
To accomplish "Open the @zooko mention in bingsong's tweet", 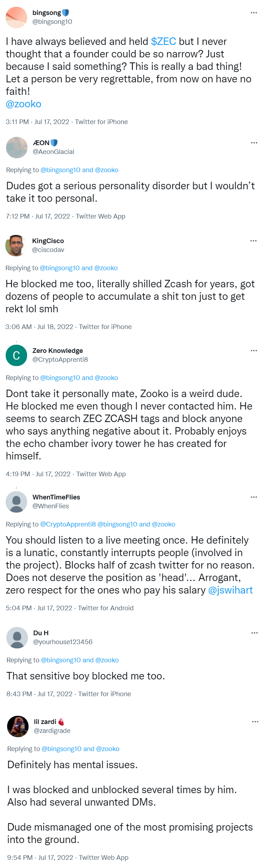I will point(24,104).
